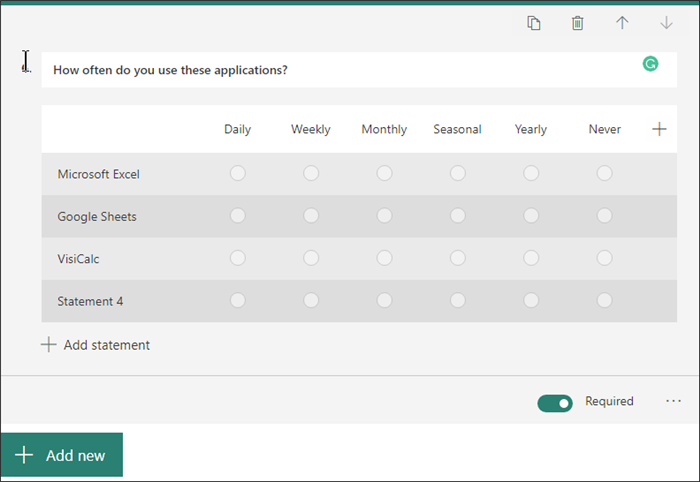Select Weekly for Google Sheets

(x=311, y=216)
